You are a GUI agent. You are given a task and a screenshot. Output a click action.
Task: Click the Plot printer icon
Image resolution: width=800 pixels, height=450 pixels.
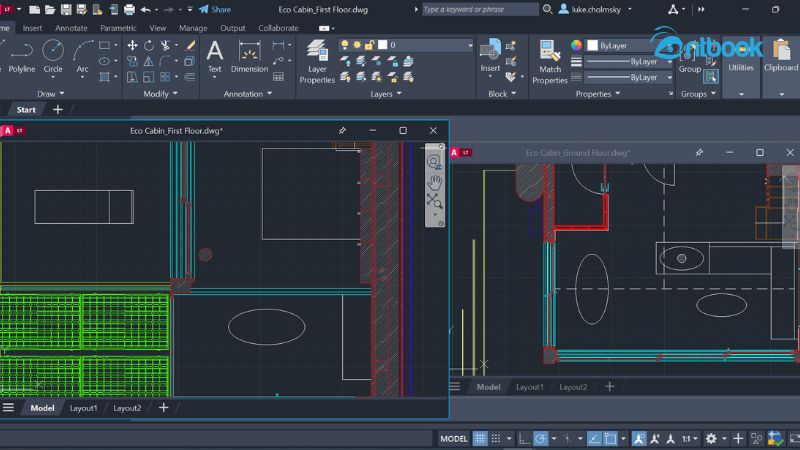[x=130, y=9]
